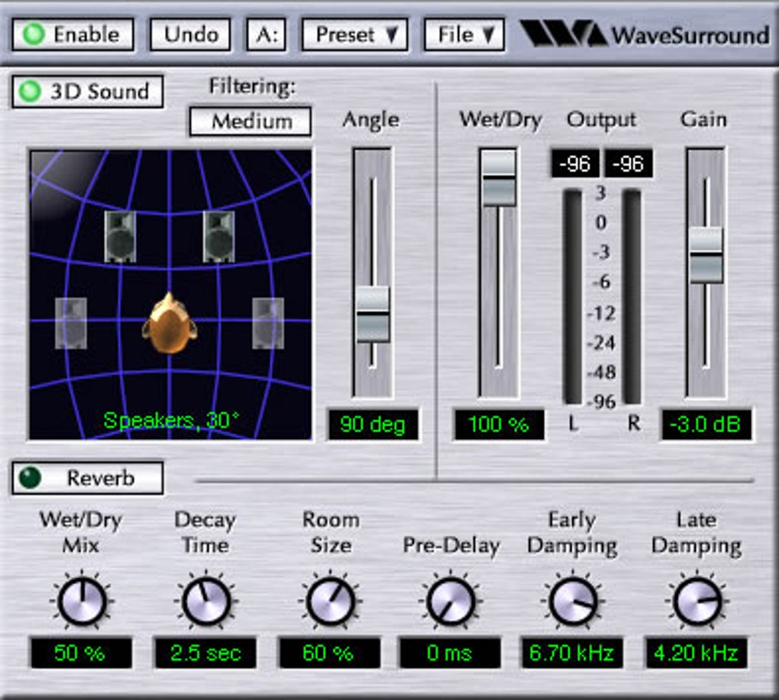Click the Angle slider handle
779x700 pixels.
(373, 315)
